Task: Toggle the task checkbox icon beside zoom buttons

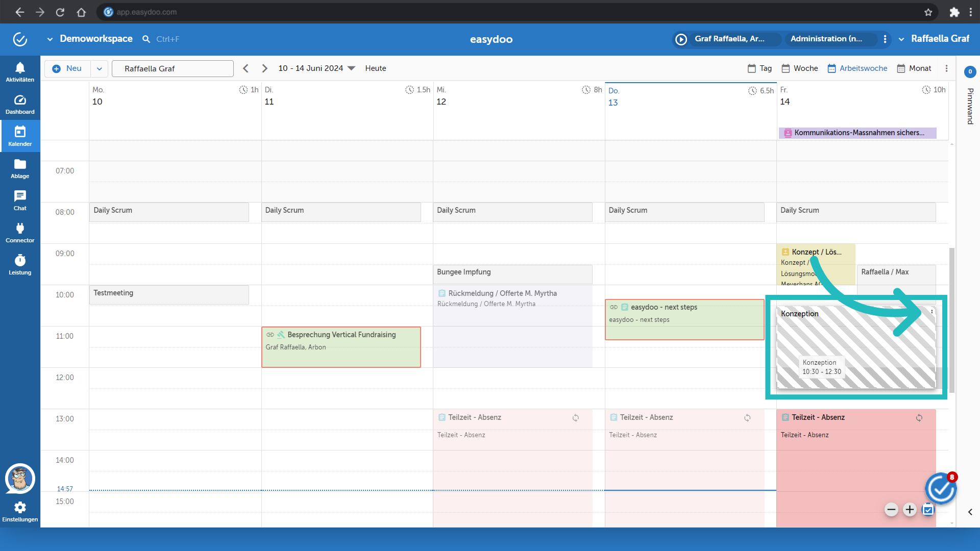Action: tap(928, 509)
